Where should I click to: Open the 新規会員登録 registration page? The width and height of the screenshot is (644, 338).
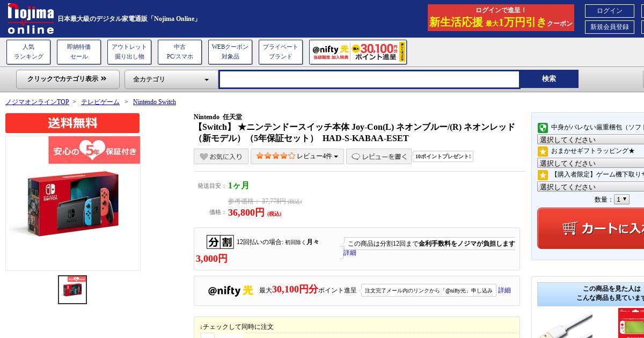[609, 27]
